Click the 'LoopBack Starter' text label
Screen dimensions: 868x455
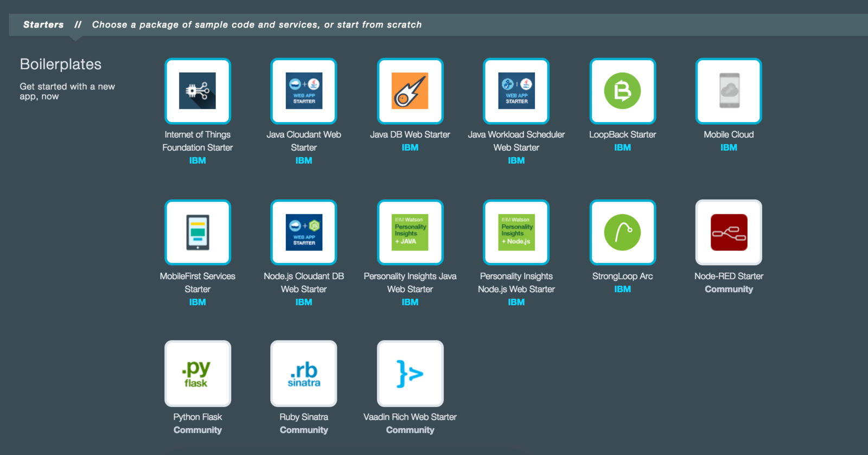[x=623, y=134]
